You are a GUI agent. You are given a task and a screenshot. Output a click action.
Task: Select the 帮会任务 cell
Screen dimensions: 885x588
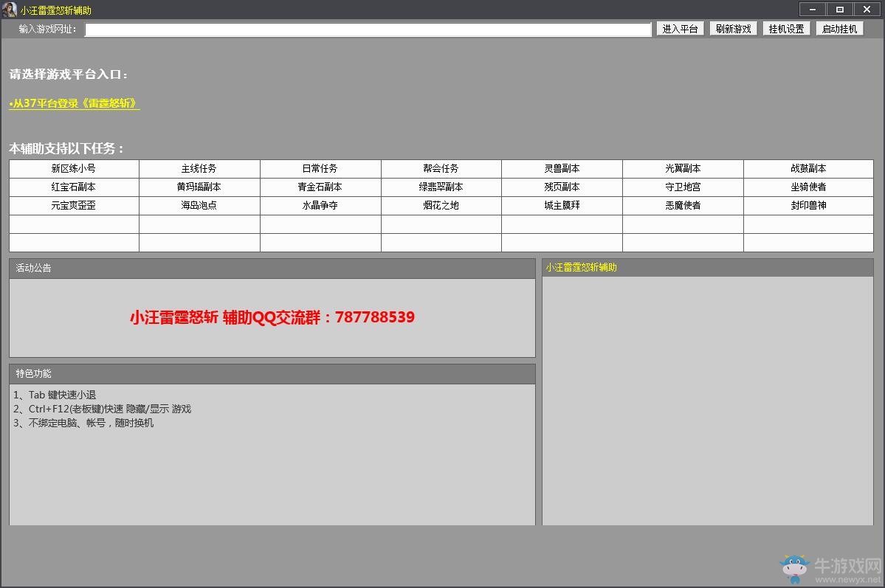tap(441, 169)
